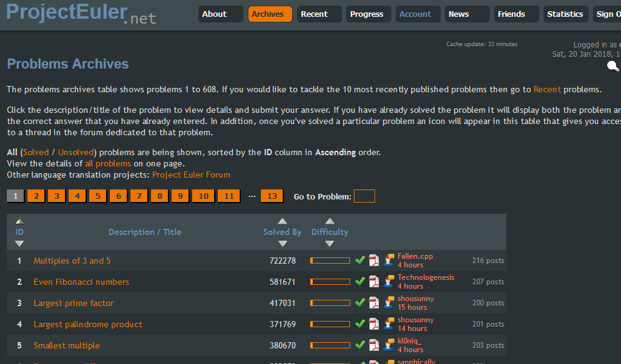The image size is (621, 364).
Task: Switch to the Statistics tab
Action: (565, 14)
